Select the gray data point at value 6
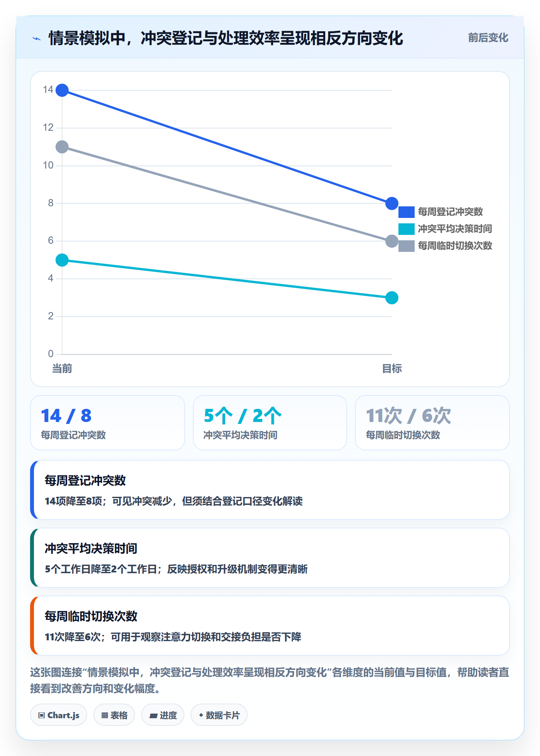Image resolution: width=540 pixels, height=756 pixels. point(392,241)
